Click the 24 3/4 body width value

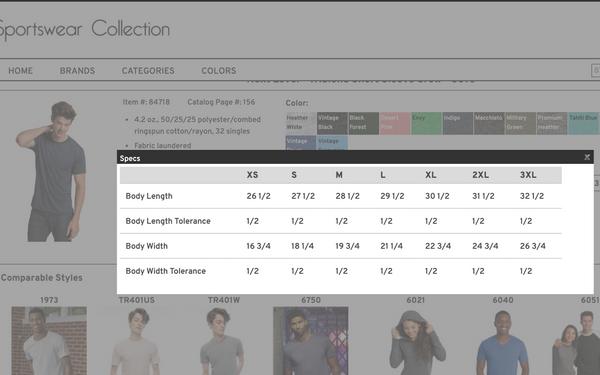coord(485,246)
